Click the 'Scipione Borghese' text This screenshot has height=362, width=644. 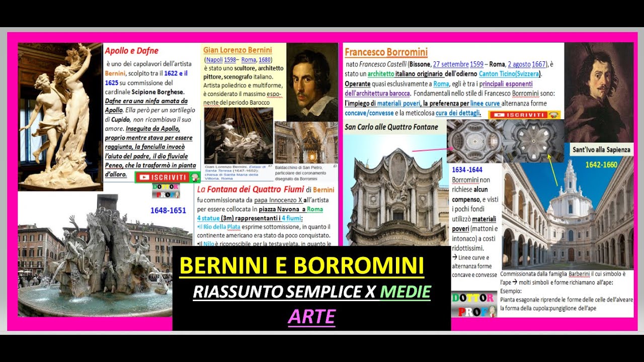(157, 92)
